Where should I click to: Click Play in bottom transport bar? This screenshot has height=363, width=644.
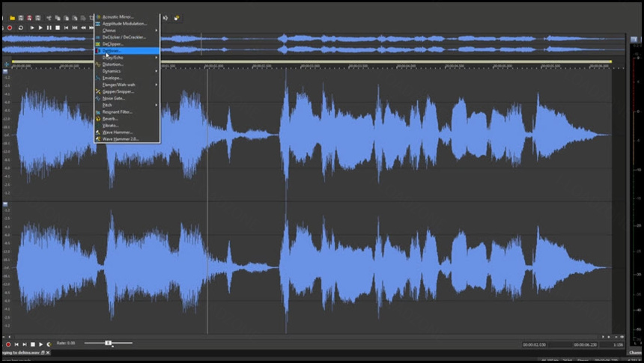click(x=40, y=344)
